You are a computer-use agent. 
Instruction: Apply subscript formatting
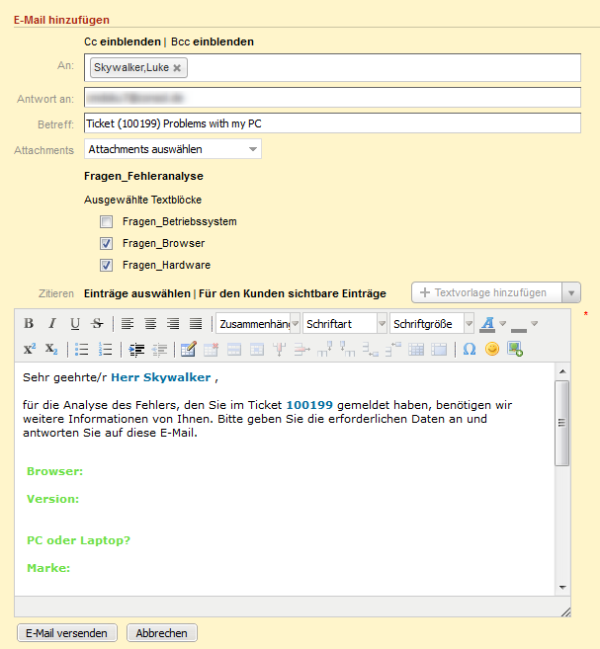click(x=51, y=349)
